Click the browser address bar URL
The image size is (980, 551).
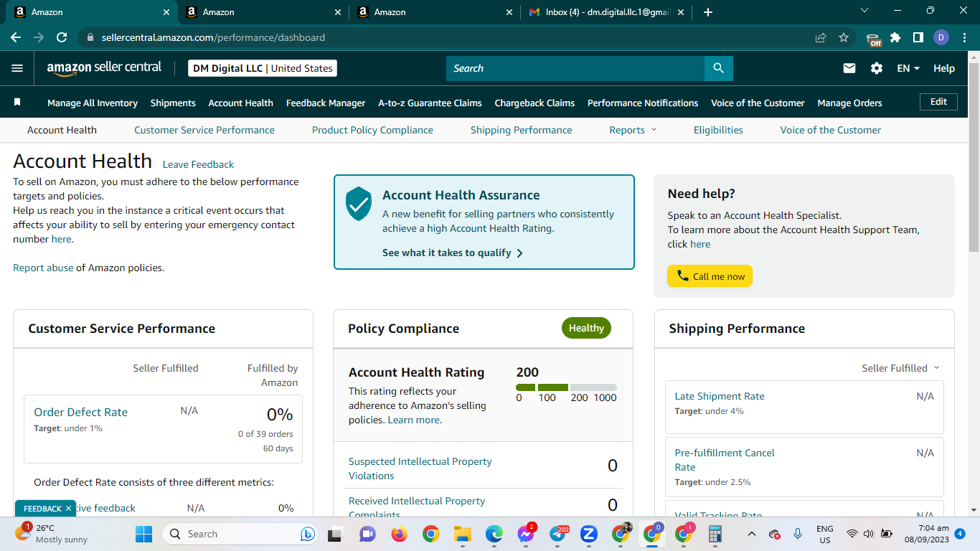click(213, 37)
